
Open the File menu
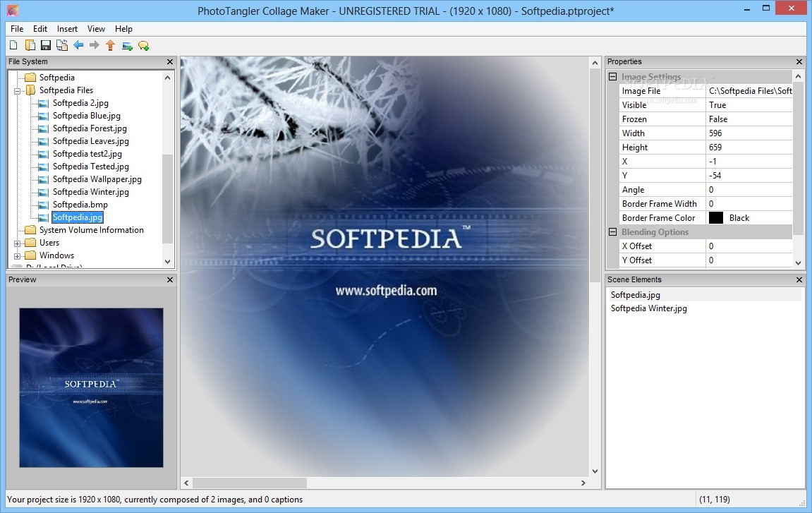point(16,29)
